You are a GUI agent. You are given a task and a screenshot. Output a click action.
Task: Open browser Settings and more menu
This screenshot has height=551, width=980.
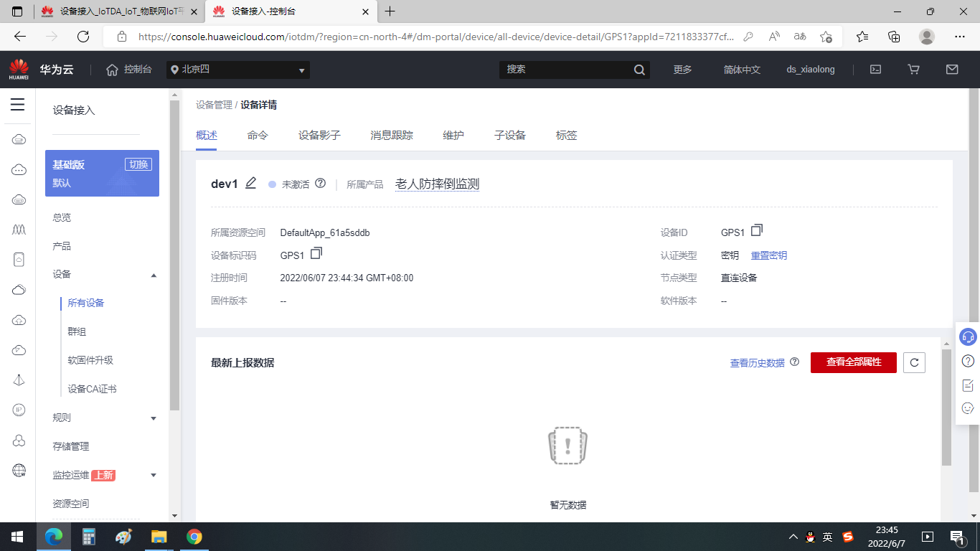click(960, 37)
